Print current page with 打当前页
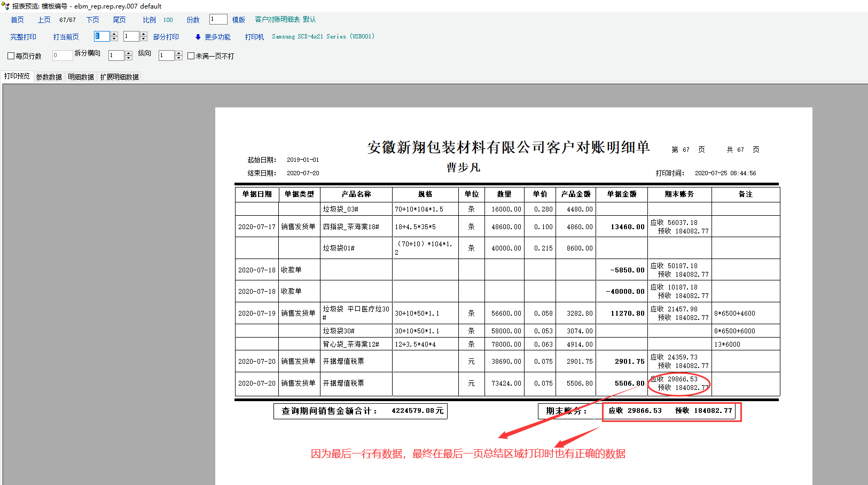Viewport: 868px width, 485px height. click(x=66, y=37)
